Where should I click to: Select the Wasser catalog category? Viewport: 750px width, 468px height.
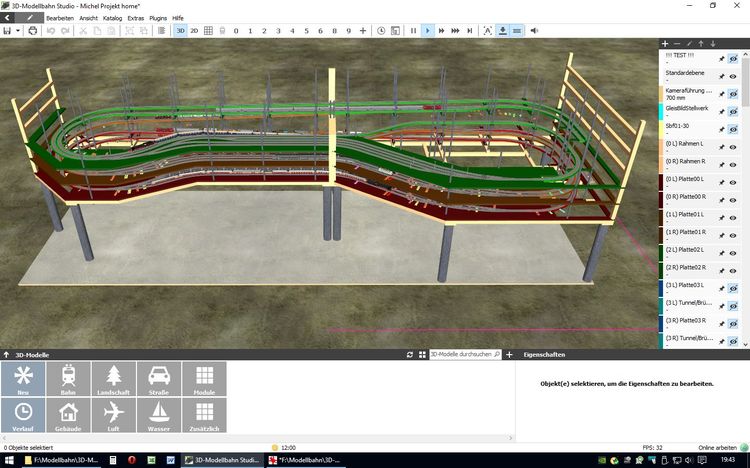tap(158, 415)
